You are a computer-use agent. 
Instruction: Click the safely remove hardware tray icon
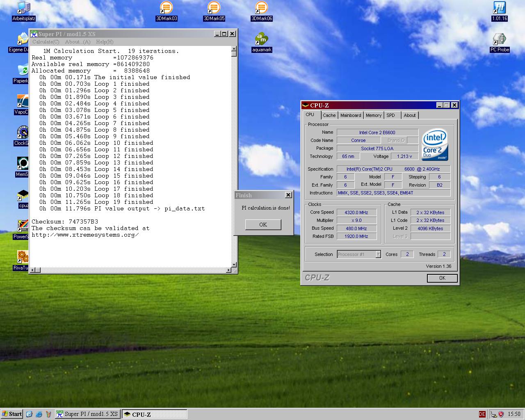tap(493, 414)
